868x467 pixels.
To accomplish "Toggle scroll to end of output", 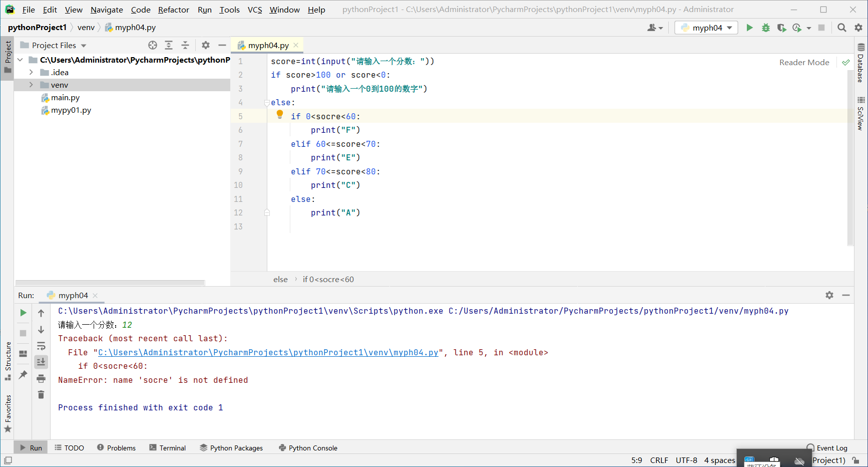I will pos(41,362).
